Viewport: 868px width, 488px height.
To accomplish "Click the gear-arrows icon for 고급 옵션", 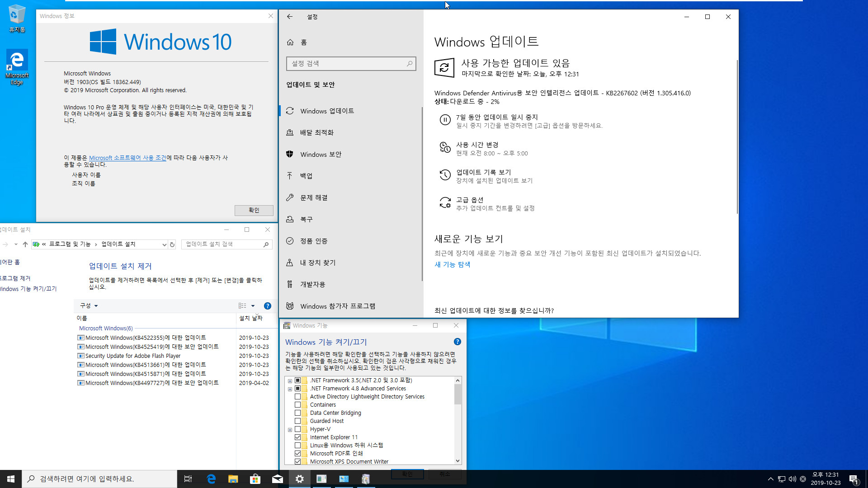I will coord(445,202).
